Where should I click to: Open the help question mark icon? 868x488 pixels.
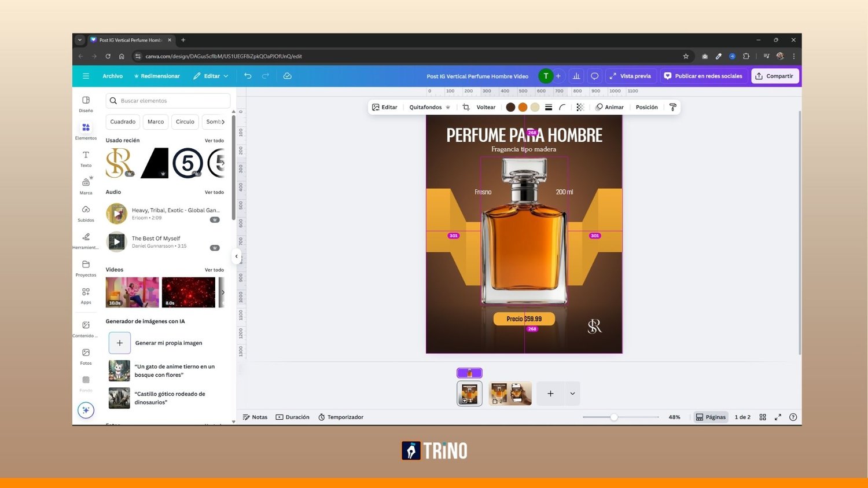[x=793, y=417]
